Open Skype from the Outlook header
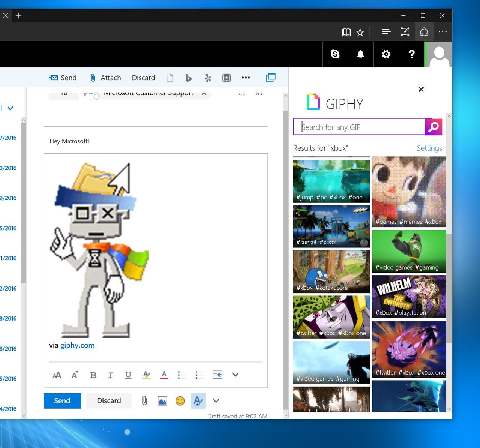480x448 pixels. tap(335, 54)
